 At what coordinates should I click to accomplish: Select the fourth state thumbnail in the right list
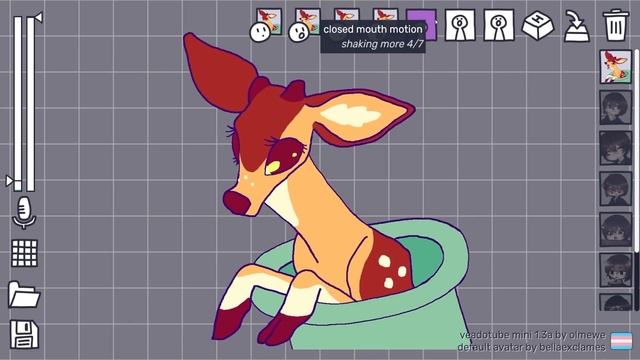coord(616,189)
